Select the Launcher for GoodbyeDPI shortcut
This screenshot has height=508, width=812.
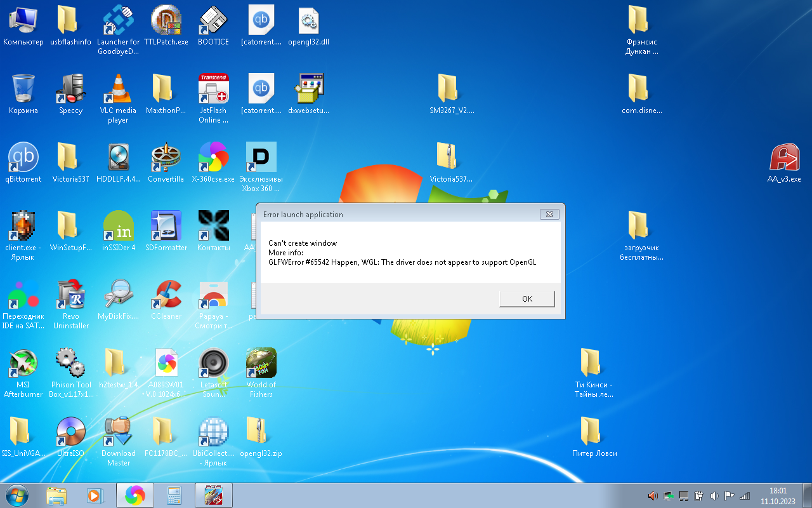118,30
